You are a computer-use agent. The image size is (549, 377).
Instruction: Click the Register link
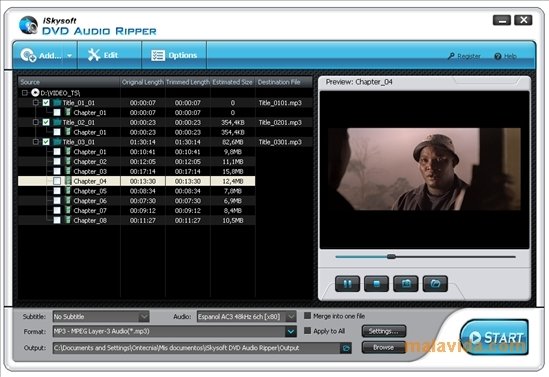464,56
